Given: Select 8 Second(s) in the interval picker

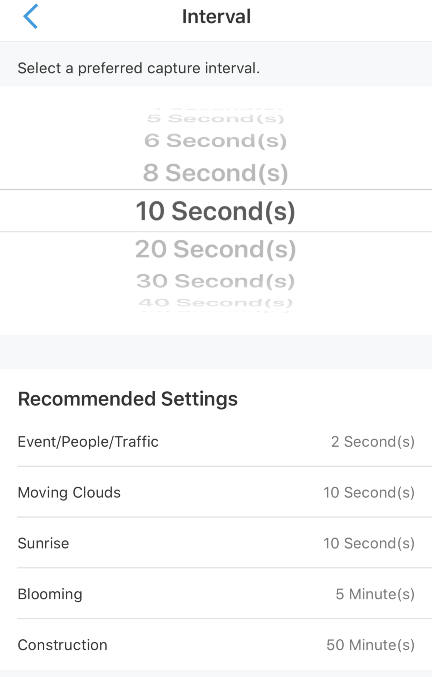Looking at the screenshot, I should point(216,173).
